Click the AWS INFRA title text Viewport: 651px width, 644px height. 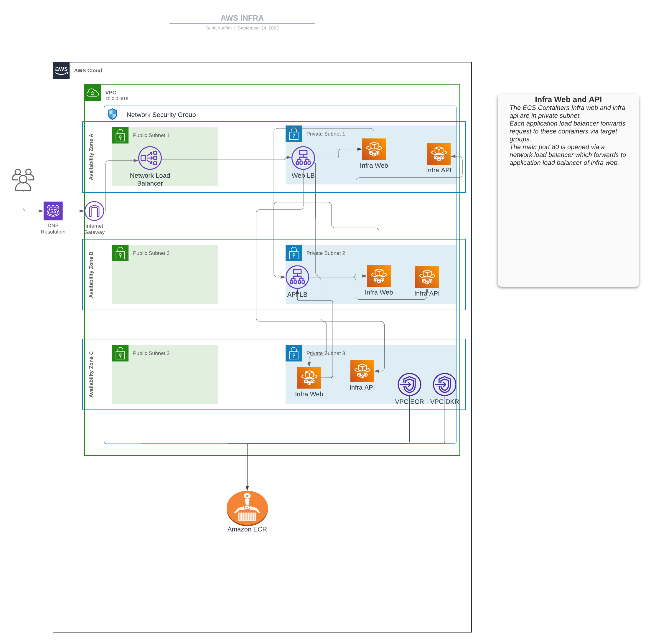point(242,18)
